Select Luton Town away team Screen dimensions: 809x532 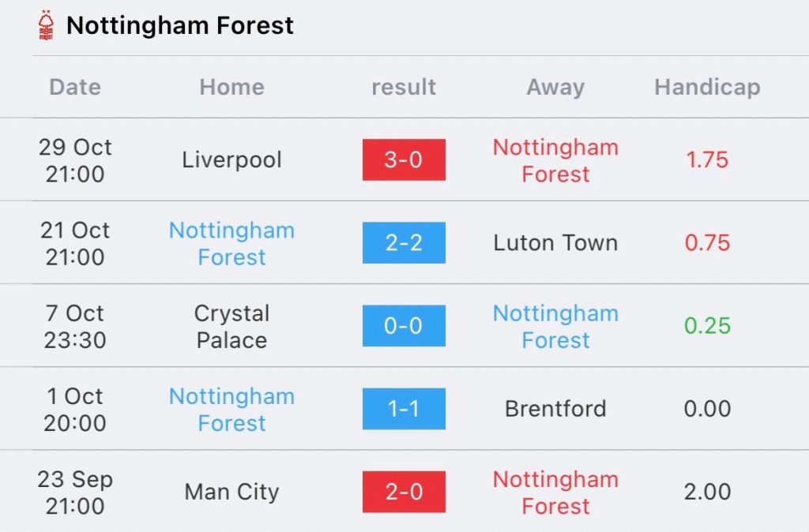555,243
